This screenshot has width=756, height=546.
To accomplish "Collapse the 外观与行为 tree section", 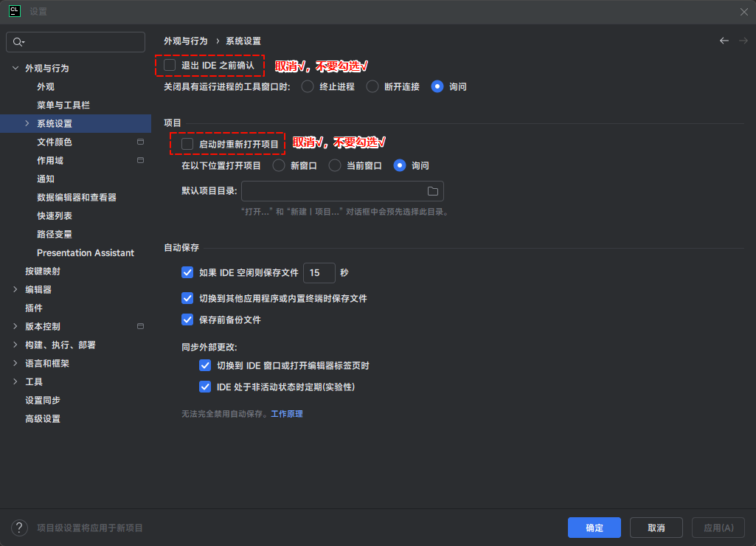I will point(15,68).
